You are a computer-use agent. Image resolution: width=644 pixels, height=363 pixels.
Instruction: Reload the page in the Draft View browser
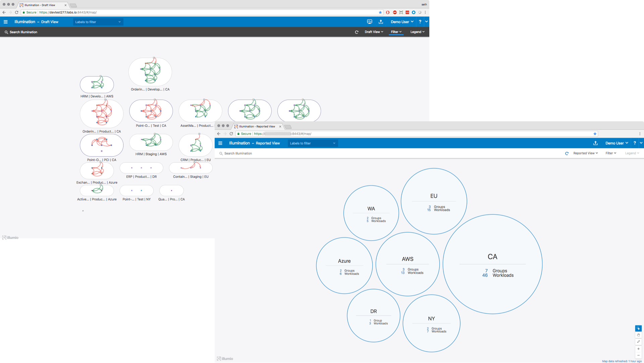[16, 12]
